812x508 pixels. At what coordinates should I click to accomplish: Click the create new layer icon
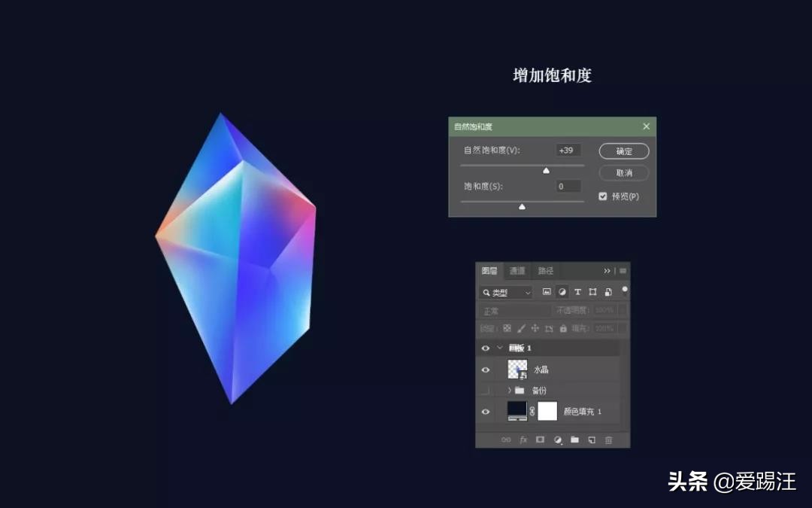[591, 440]
